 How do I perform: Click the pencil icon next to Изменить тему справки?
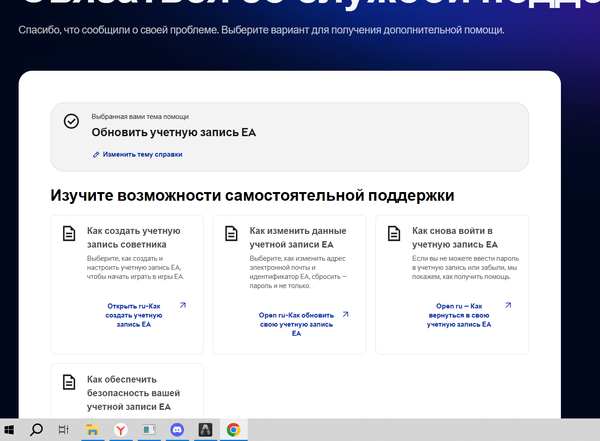tap(96, 155)
